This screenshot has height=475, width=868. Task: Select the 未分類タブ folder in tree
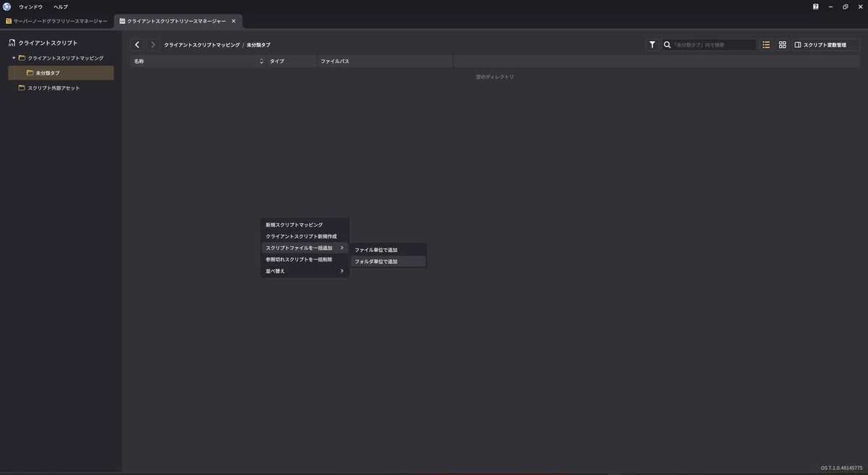coord(61,73)
